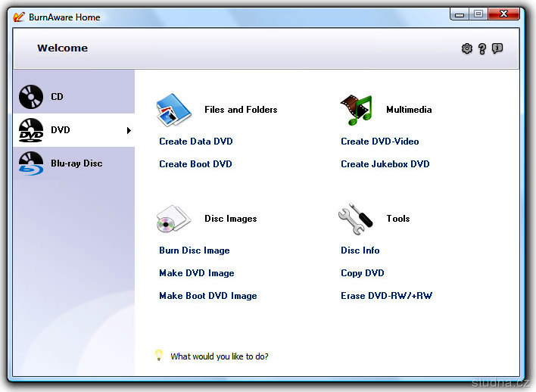
Task: Launch Create DVD-Video
Action: coord(380,142)
